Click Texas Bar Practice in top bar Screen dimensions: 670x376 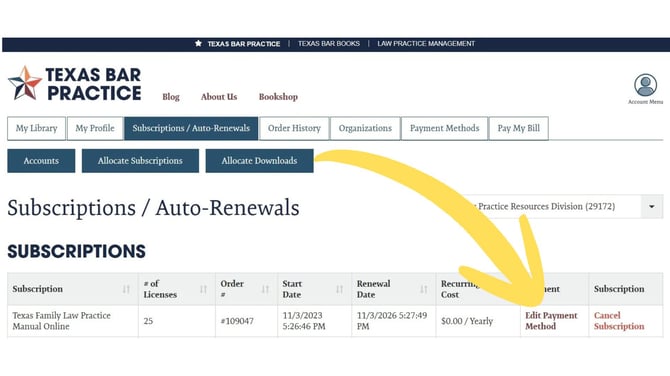(244, 44)
